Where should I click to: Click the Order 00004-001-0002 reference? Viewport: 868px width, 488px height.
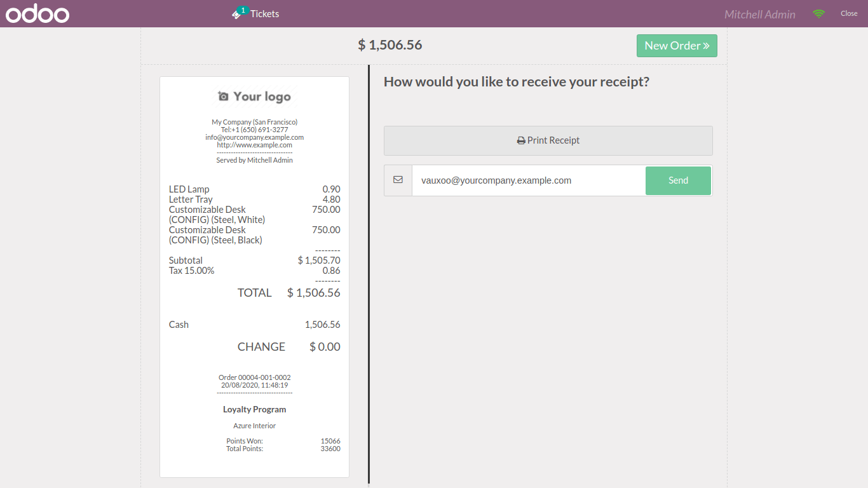[x=255, y=377]
